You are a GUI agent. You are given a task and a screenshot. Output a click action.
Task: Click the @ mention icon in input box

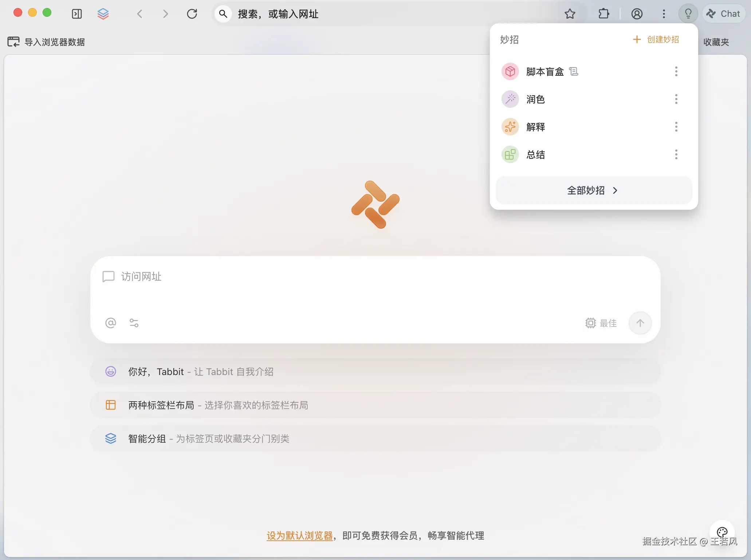point(111,323)
